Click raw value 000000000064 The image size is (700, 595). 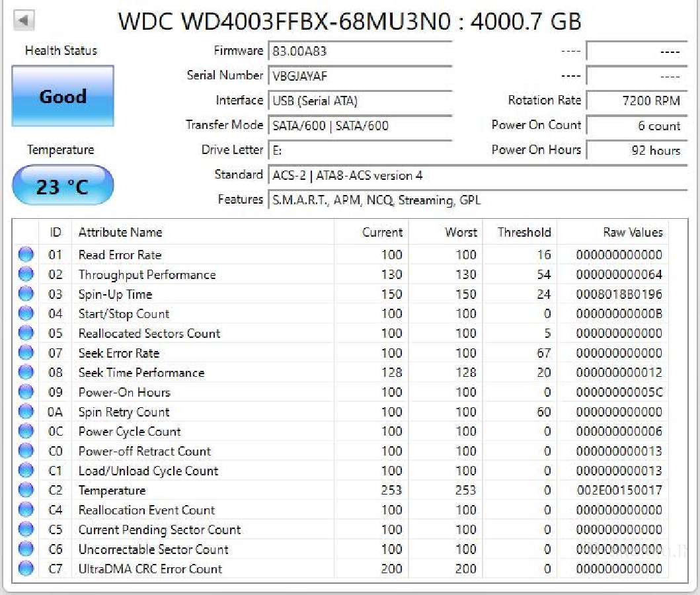coord(619,274)
